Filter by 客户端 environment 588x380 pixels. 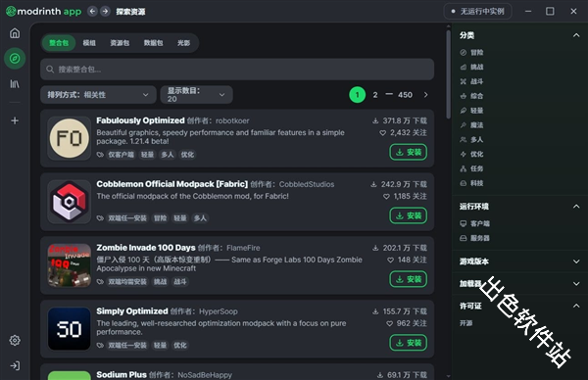[x=474, y=223]
